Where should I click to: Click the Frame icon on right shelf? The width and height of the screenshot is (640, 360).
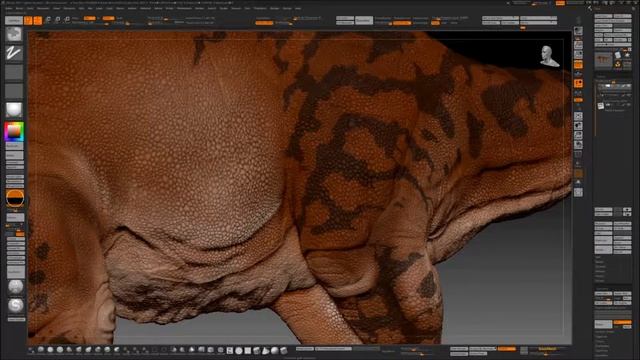pos(578,116)
